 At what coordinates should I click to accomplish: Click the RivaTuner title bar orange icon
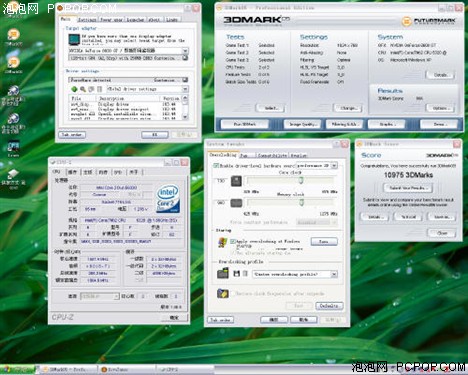[x=60, y=8]
